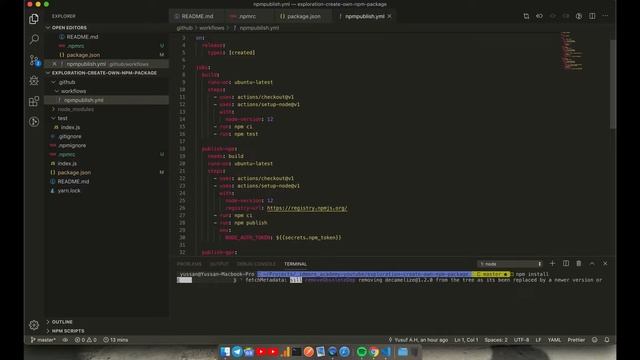Image resolution: width=640 pixels, height=360 pixels.
Task: Close the npmpublish.yml editor tab
Action: click(x=389, y=16)
